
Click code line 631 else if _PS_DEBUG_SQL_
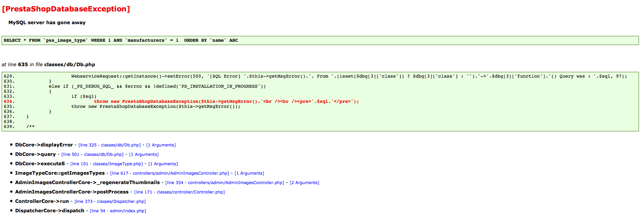click(x=157, y=86)
